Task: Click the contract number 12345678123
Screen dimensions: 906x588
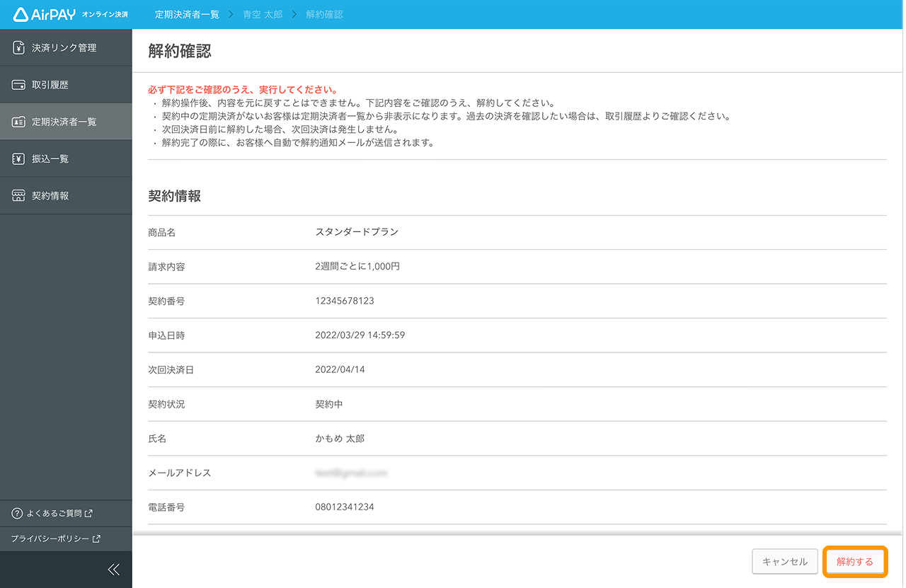Action: [x=345, y=301]
